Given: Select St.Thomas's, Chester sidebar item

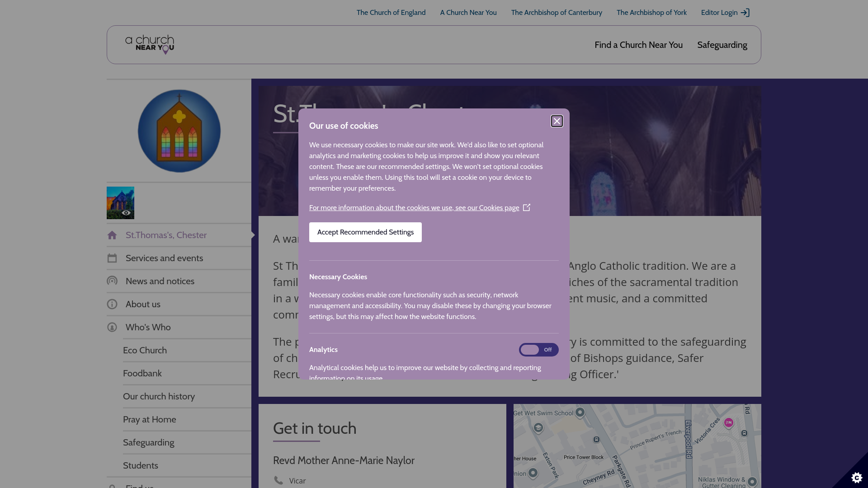Looking at the screenshot, I should point(179,235).
